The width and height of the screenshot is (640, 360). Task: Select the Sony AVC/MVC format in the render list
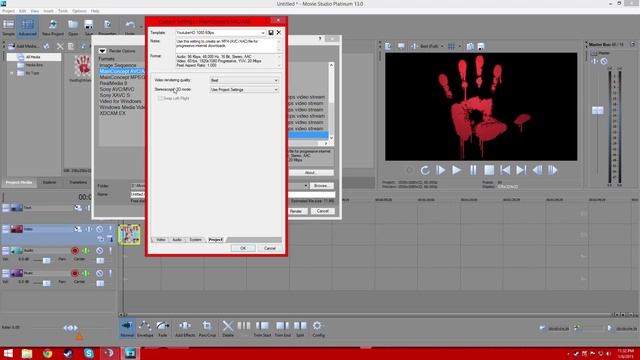117,89
